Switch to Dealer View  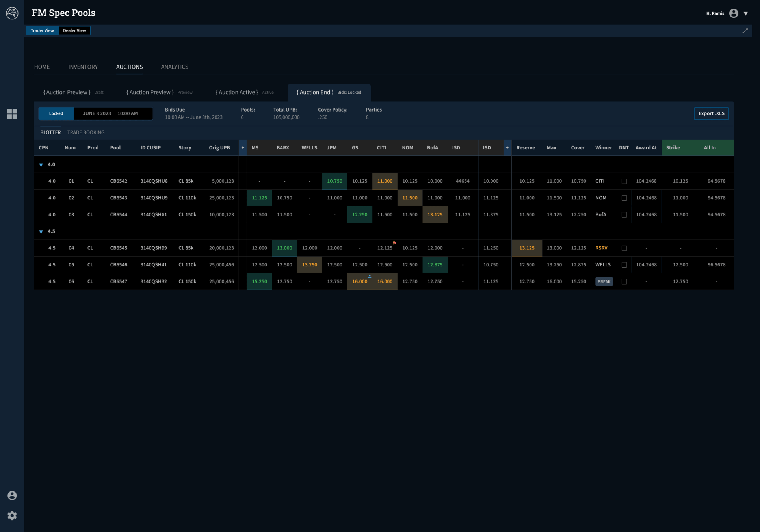pos(74,30)
